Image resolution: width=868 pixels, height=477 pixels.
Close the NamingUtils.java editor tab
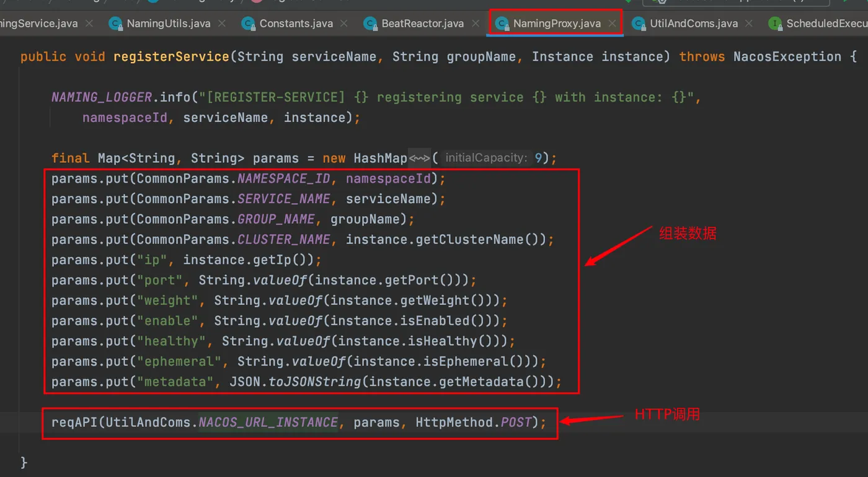(x=223, y=24)
